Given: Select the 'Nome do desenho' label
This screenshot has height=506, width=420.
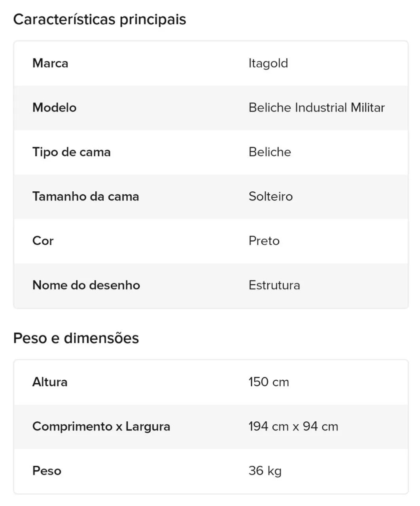Looking at the screenshot, I should coord(86,285).
